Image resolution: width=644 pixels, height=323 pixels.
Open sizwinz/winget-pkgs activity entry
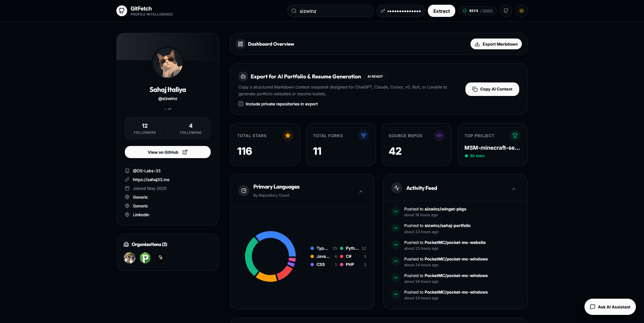coord(445,209)
